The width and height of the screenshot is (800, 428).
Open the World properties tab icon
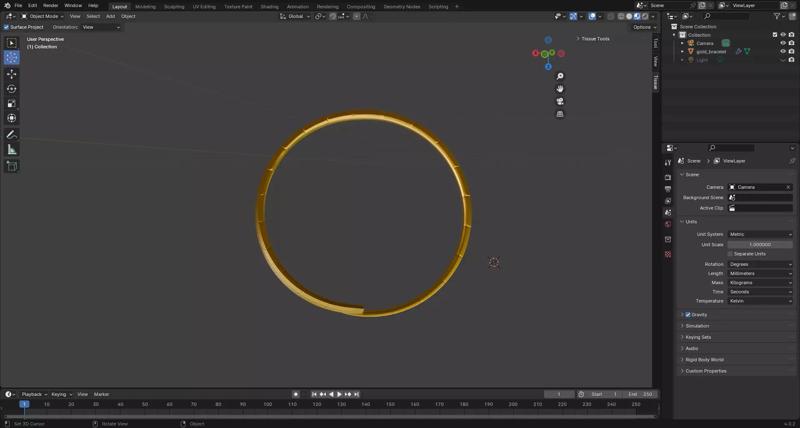tap(668, 224)
